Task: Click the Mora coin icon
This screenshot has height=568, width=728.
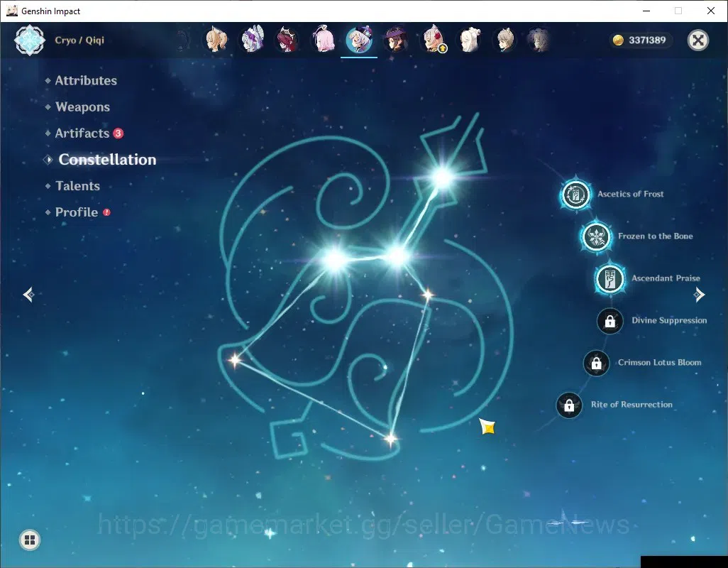Action: [618, 40]
